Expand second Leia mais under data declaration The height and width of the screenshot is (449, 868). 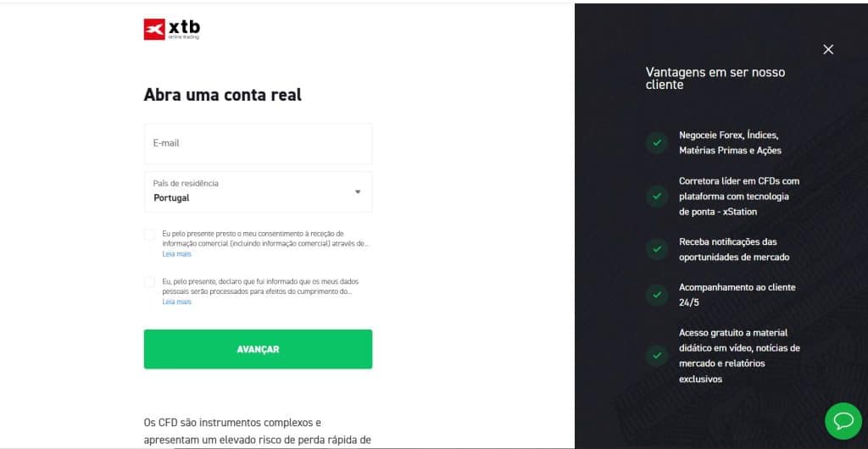pyautogui.click(x=176, y=302)
